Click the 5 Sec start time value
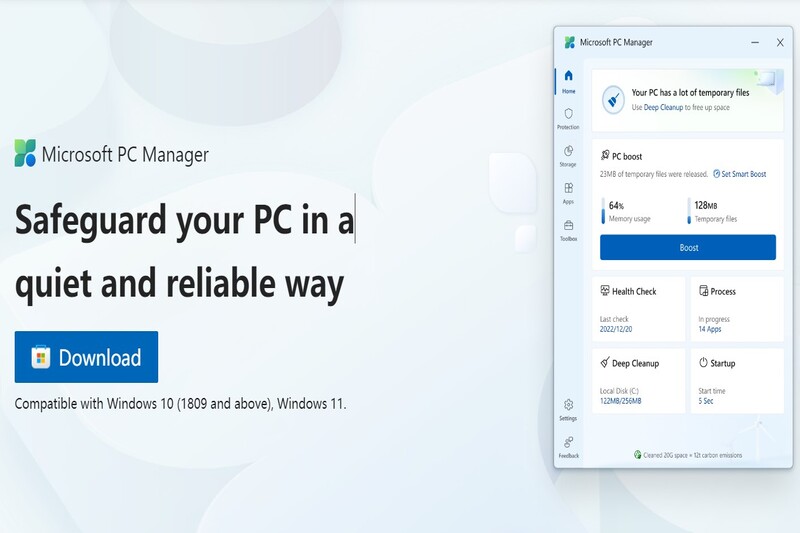The width and height of the screenshot is (800, 533). click(x=706, y=401)
